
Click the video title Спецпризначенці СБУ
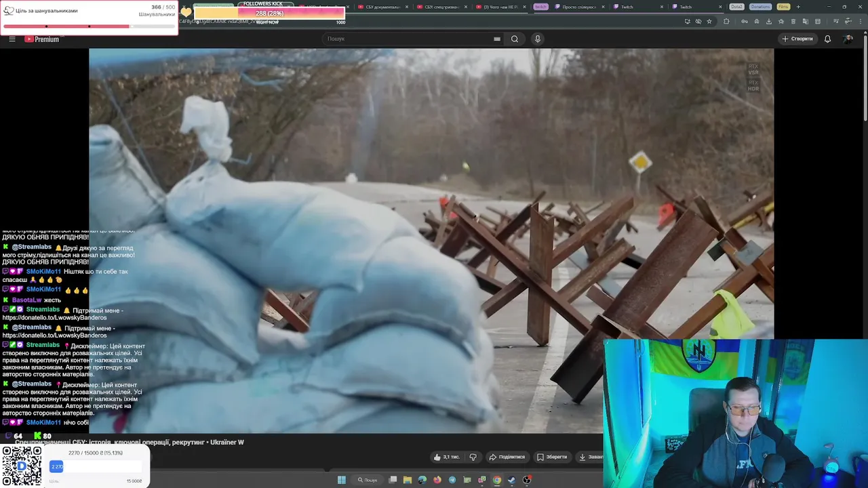pyautogui.click(x=129, y=442)
